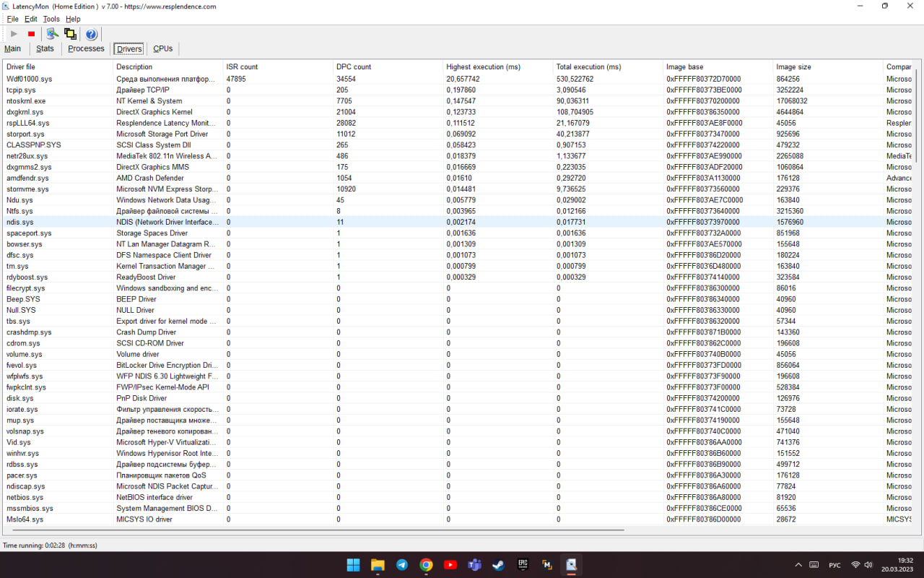
Task: Click the ISR count value 47895
Action: tap(236, 79)
